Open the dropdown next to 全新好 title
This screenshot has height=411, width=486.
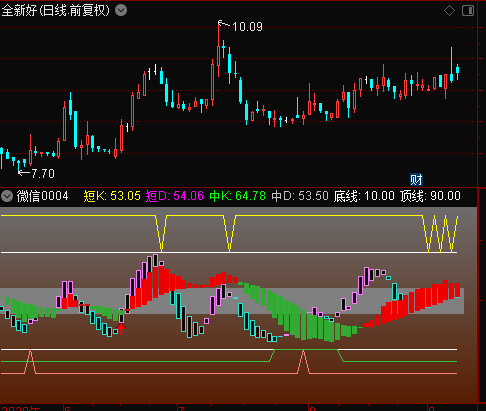coord(121,10)
